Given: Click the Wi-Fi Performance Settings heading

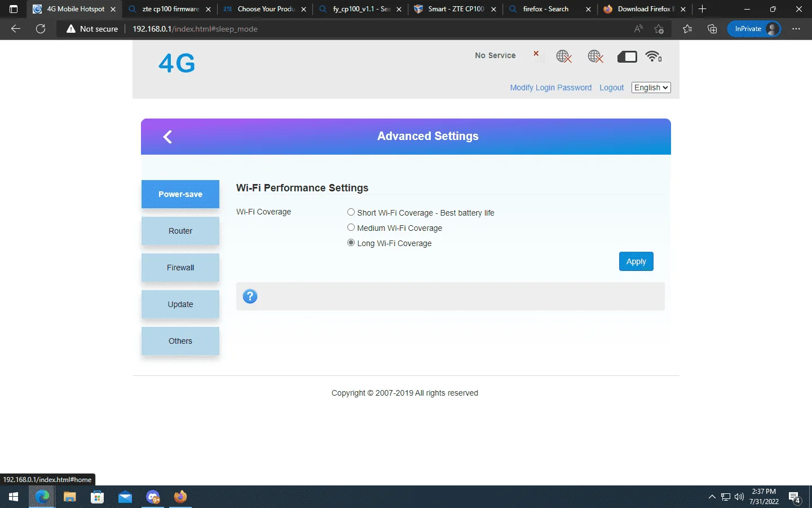Looking at the screenshot, I should 302,188.
